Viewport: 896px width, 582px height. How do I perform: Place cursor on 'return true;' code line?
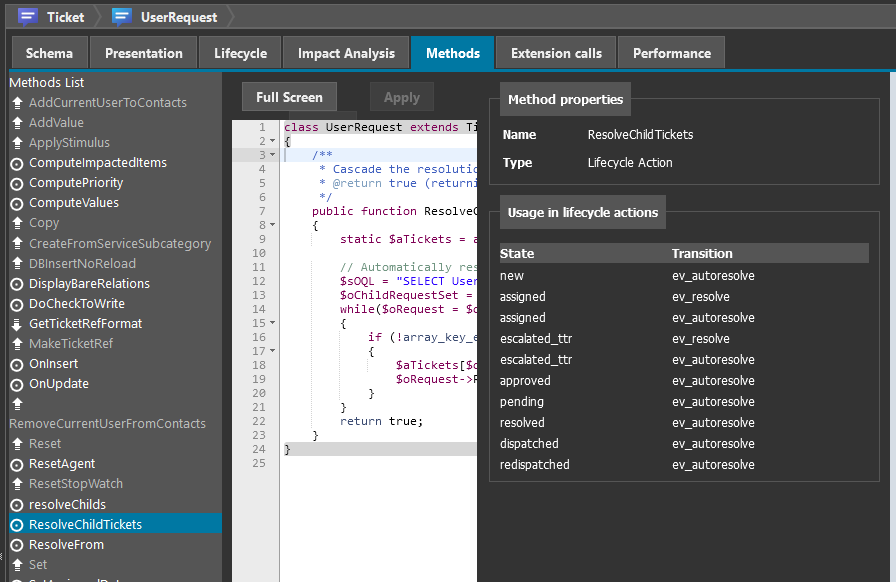pos(381,421)
